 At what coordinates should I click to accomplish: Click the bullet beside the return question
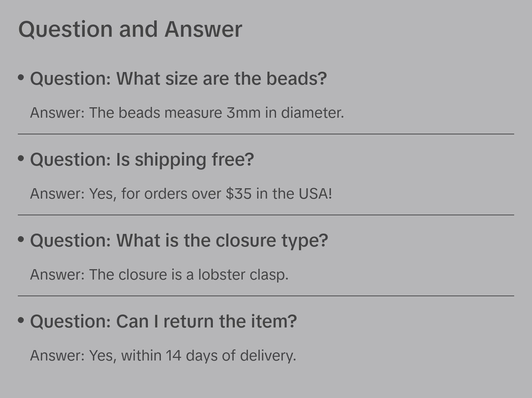[x=21, y=320]
